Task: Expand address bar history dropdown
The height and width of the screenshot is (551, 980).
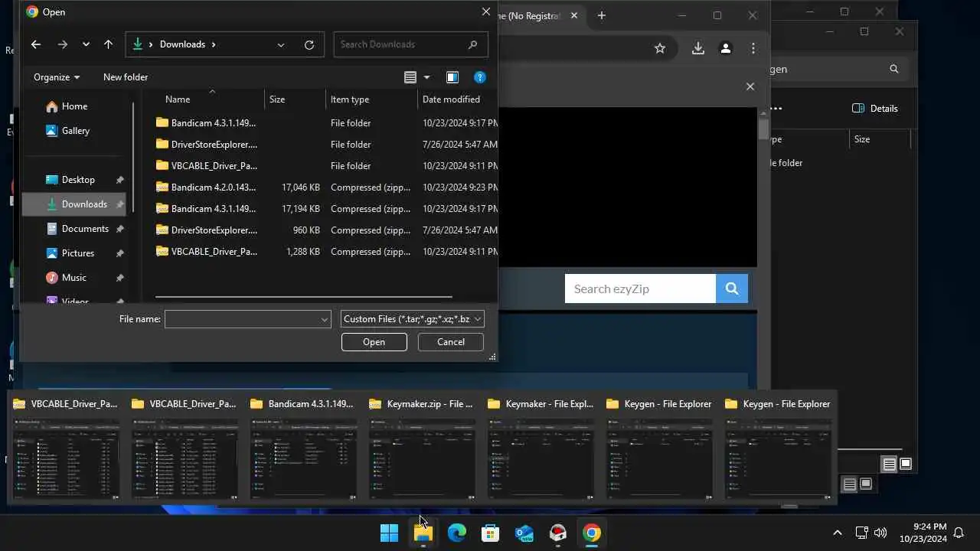Action: [281, 44]
